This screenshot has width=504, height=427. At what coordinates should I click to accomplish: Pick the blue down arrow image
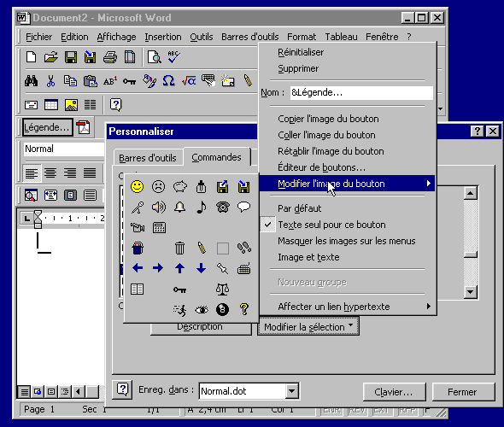pos(202,268)
